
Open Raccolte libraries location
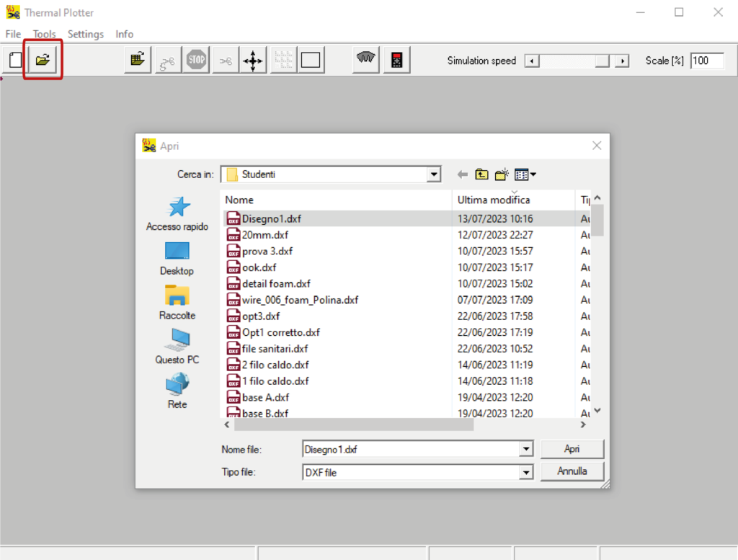click(x=177, y=303)
